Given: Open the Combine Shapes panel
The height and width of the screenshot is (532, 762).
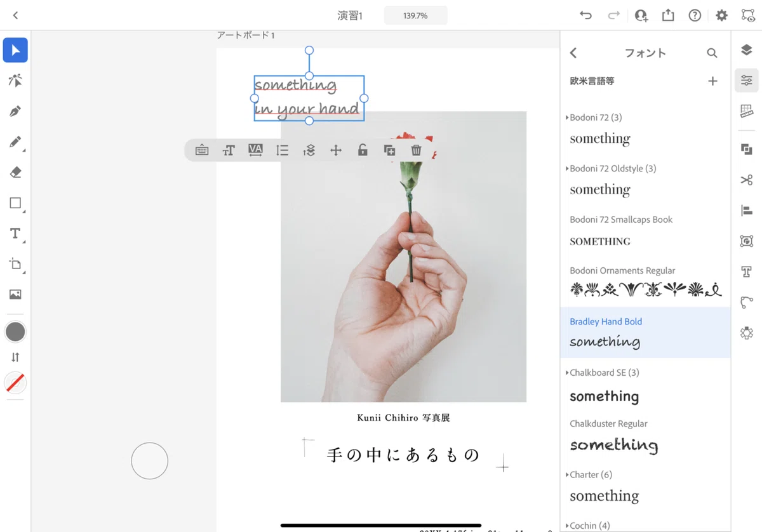Looking at the screenshot, I should click(x=747, y=149).
